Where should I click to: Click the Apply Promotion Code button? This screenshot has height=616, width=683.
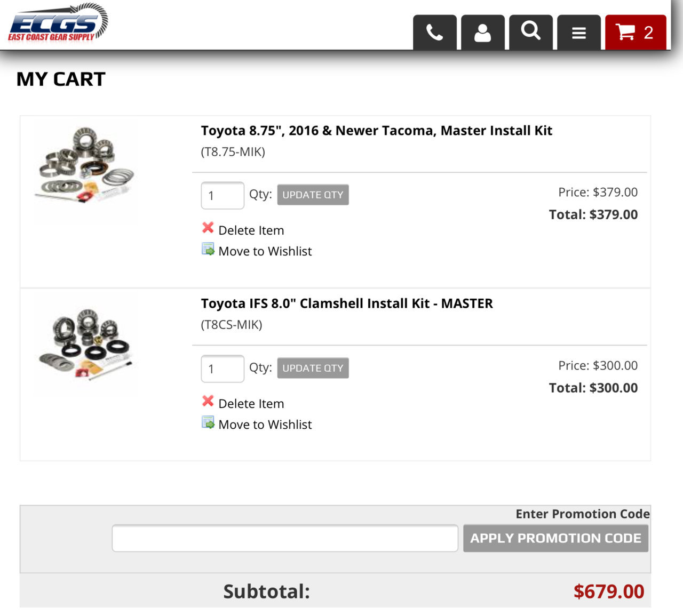555,538
